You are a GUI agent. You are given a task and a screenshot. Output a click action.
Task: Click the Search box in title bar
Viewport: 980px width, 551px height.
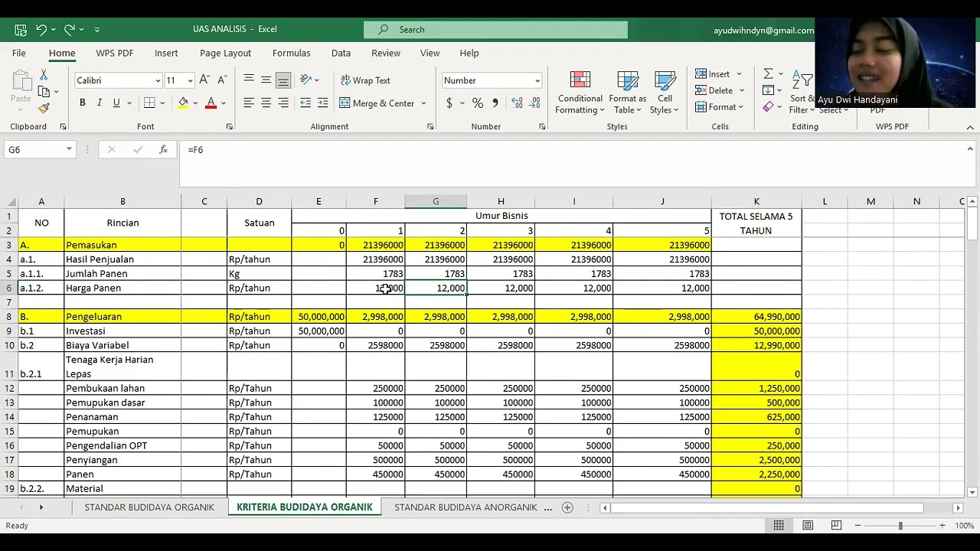495,30
